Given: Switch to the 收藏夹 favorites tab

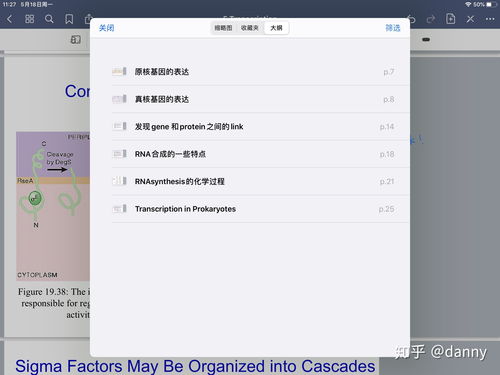Looking at the screenshot, I should click(250, 28).
